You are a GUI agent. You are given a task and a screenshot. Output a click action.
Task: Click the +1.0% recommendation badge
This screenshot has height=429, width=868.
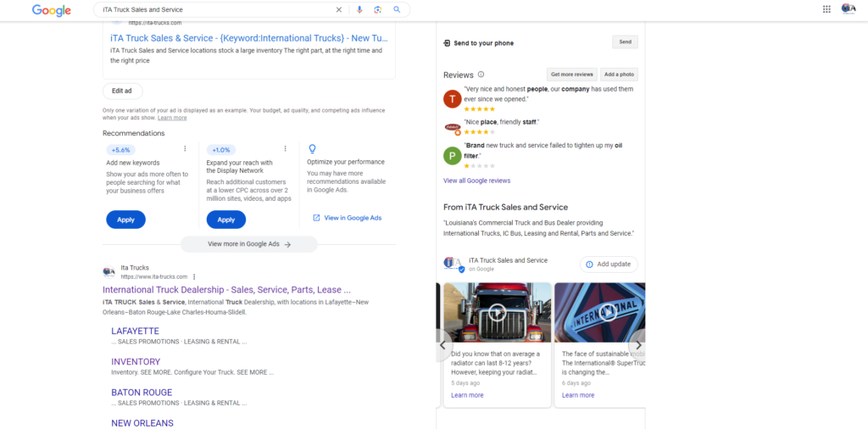click(221, 150)
